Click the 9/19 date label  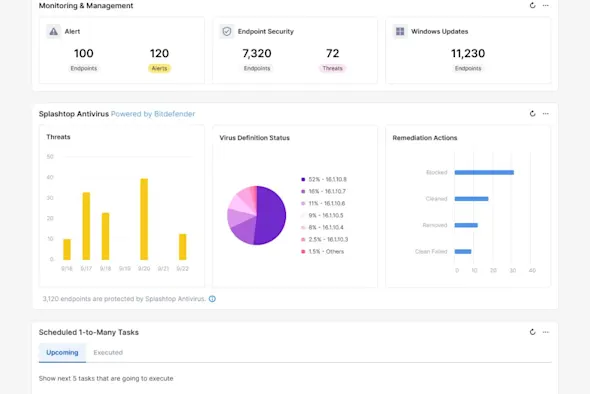pos(125,269)
